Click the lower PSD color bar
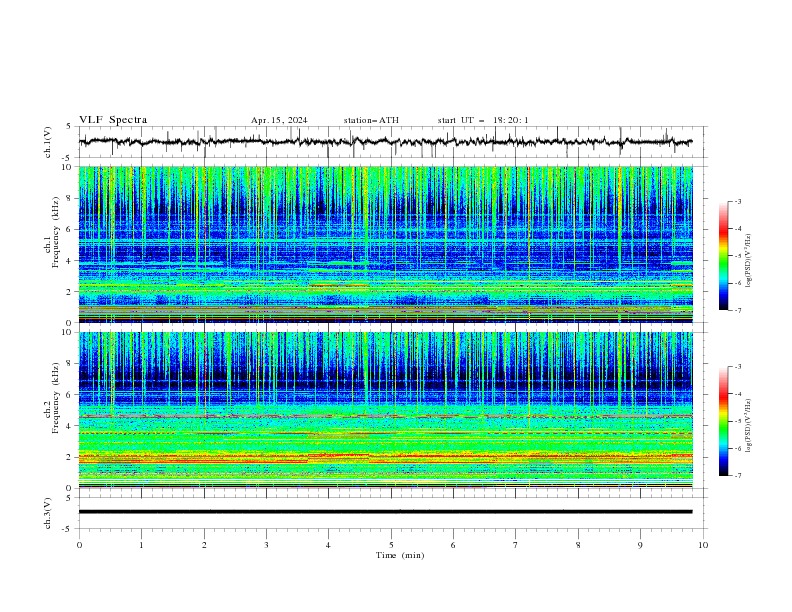The width and height of the screenshot is (792, 612). 723,421
